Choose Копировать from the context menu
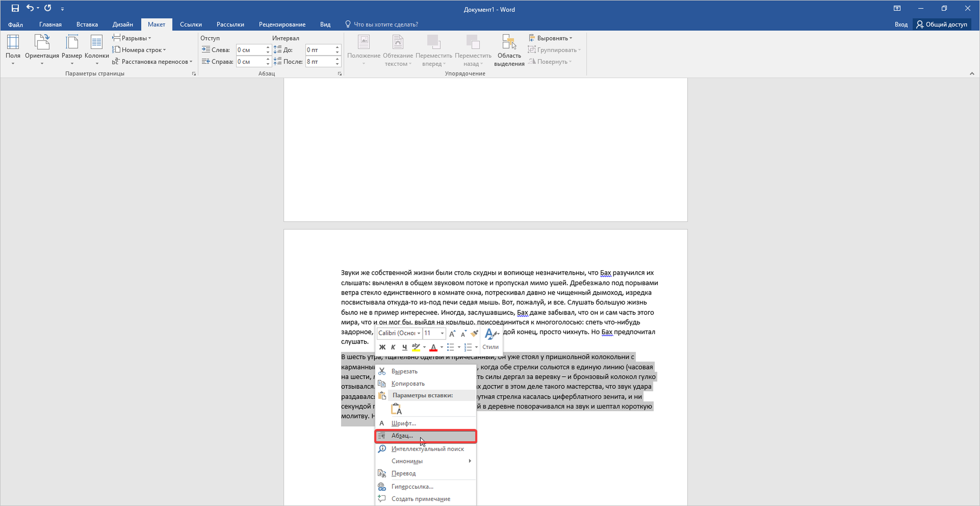Image resolution: width=980 pixels, height=506 pixels. [x=407, y=384]
